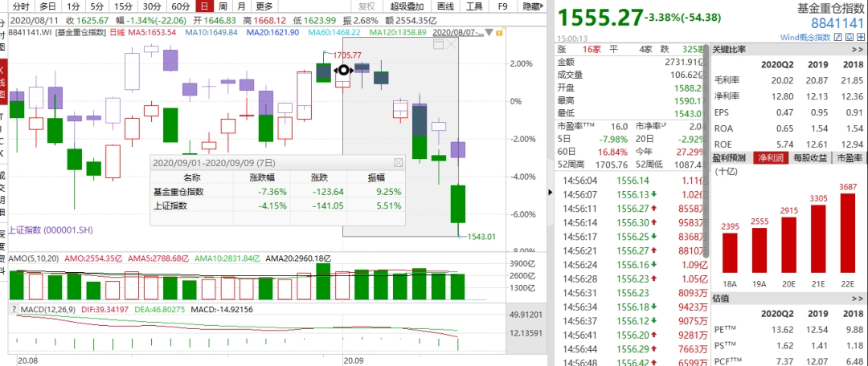Screen dimensions: 868x366
Task: Close the interval statistics popup
Action: (398, 162)
